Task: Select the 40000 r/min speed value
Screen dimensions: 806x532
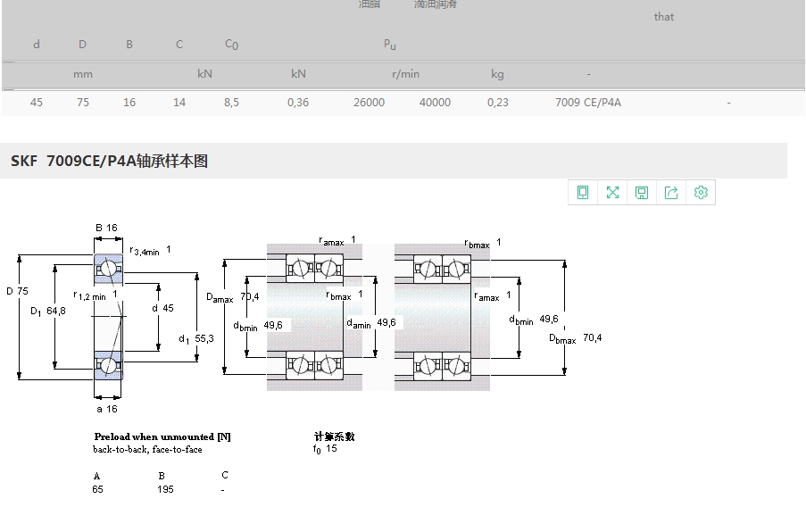Action: [435, 103]
